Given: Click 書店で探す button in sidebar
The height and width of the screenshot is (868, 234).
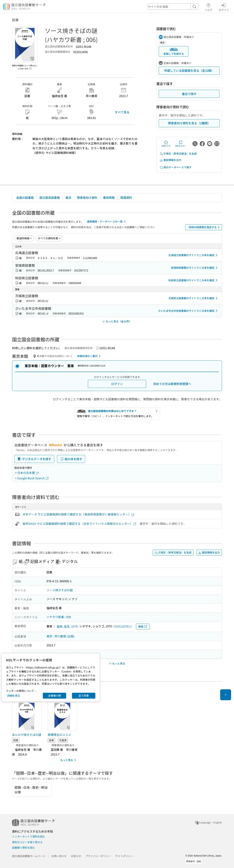Looking at the screenshot, I should point(189,94).
